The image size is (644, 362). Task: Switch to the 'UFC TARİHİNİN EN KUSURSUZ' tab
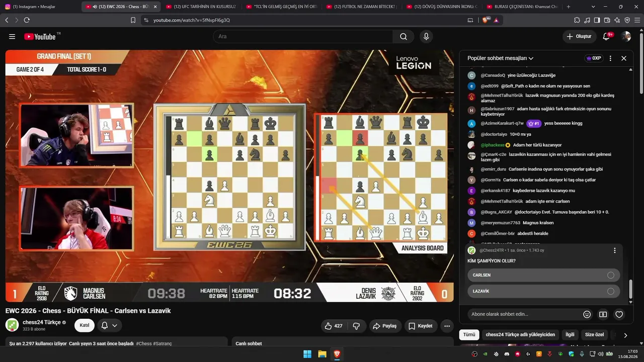pyautogui.click(x=201, y=7)
